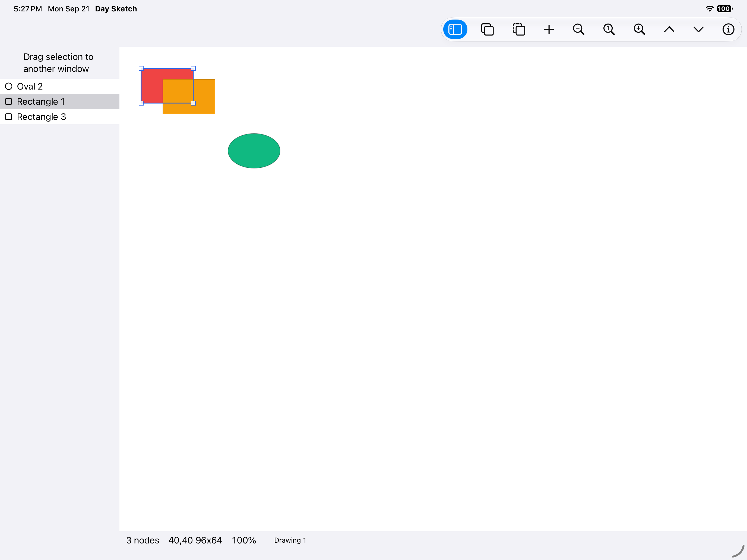
Task: Open the info inspector button
Action: [728, 29]
